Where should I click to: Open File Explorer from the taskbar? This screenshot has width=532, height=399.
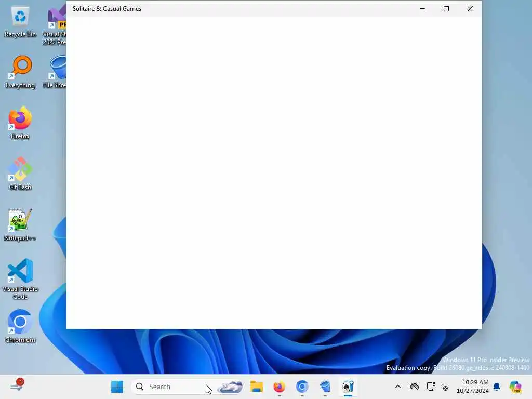click(257, 387)
